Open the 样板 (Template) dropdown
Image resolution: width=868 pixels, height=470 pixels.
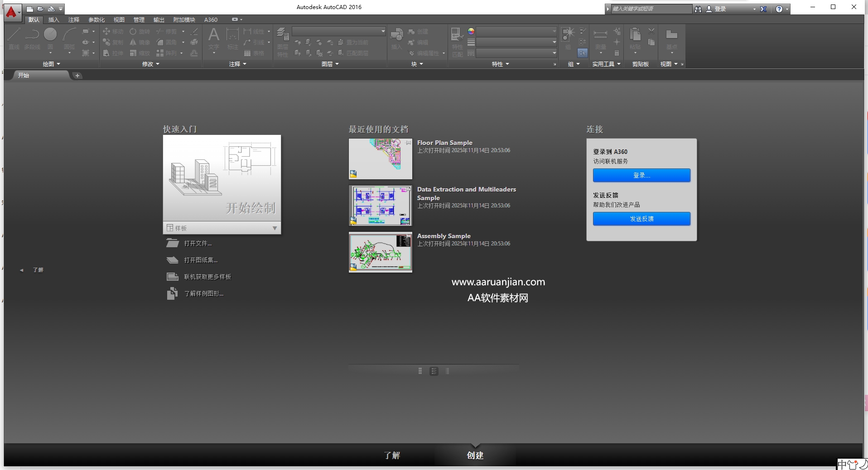[x=274, y=228]
